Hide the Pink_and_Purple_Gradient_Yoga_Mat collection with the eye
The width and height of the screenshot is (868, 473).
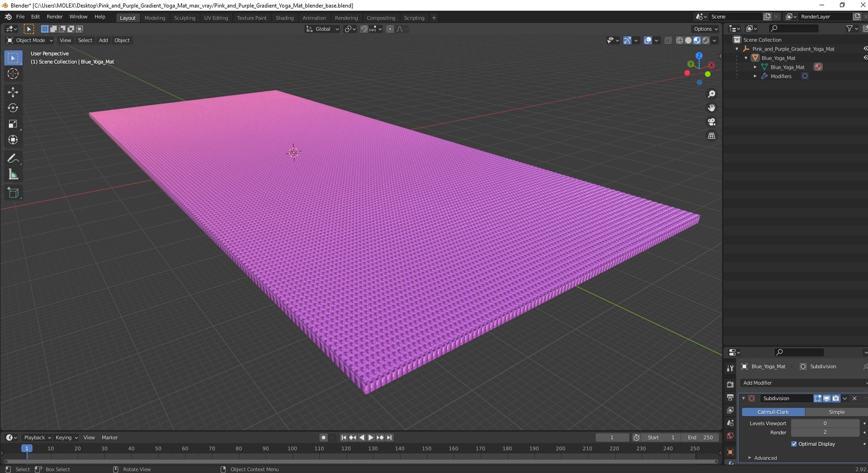point(865,49)
